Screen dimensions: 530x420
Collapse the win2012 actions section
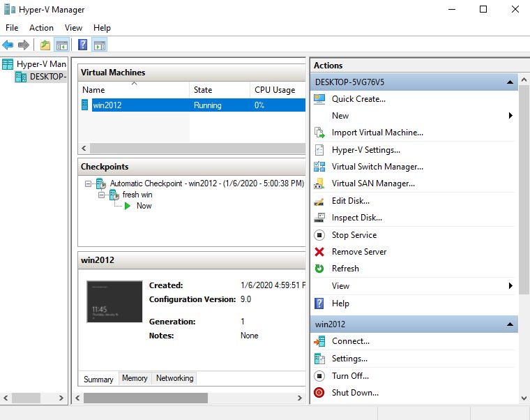coord(510,324)
